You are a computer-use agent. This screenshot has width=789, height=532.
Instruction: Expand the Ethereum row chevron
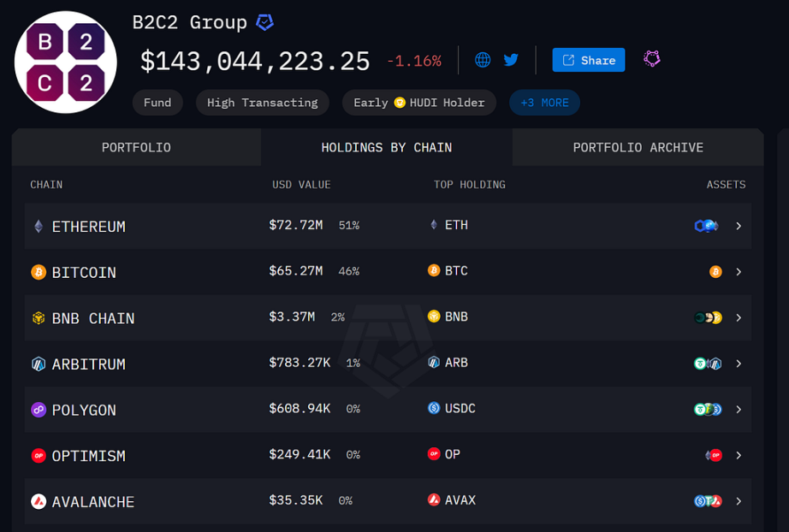(739, 227)
